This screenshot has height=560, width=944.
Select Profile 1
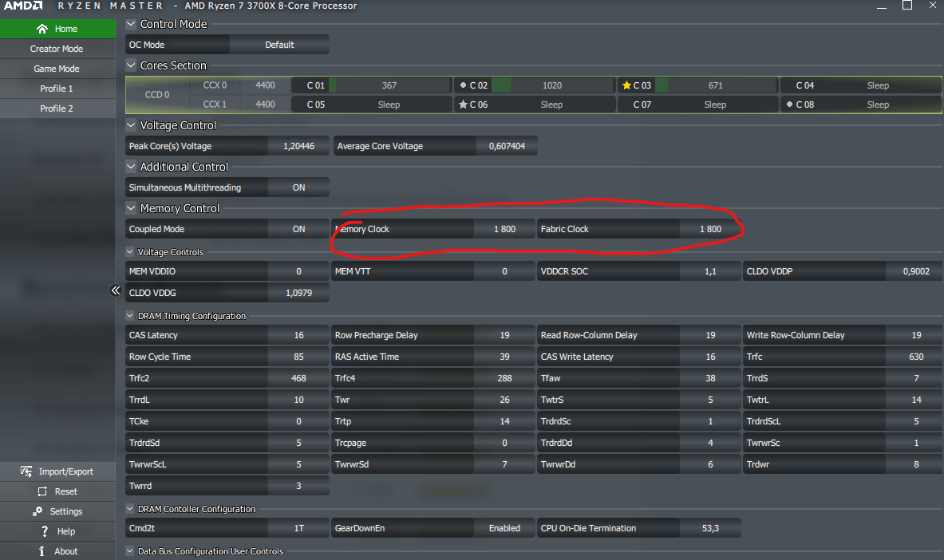[x=57, y=89]
